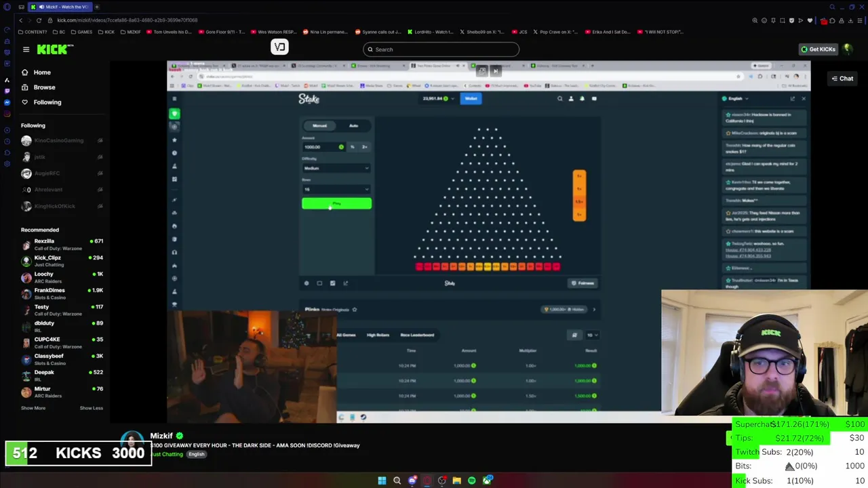Open dblduty recommended channel
Image resolution: width=868 pixels, height=488 pixels.
(x=62, y=326)
